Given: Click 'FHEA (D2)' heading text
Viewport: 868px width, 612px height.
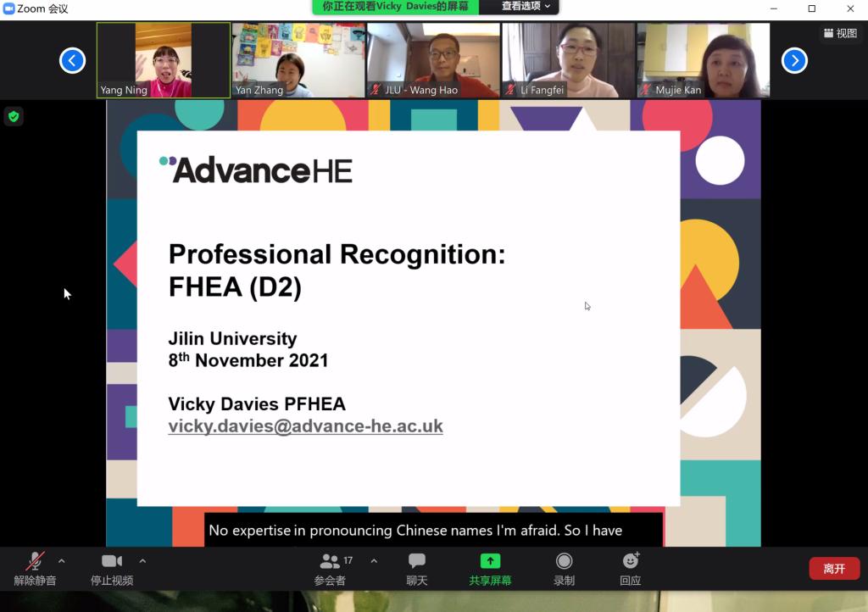Looking at the screenshot, I should coord(236,287).
